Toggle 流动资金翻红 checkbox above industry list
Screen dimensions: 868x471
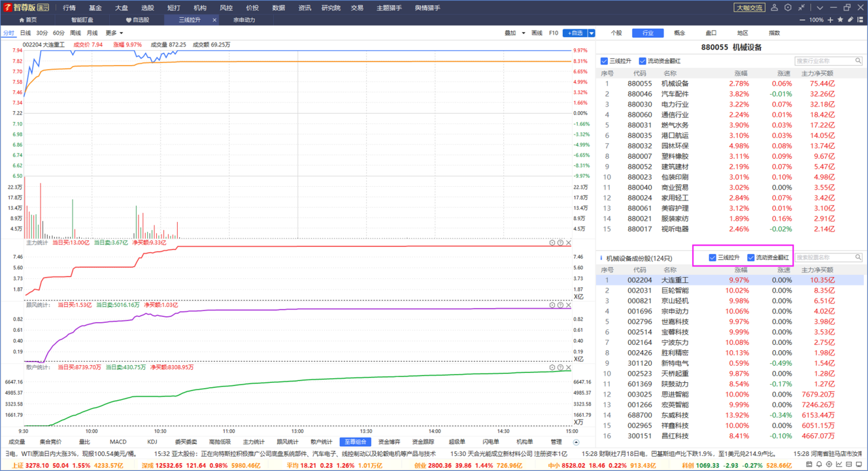pos(643,61)
